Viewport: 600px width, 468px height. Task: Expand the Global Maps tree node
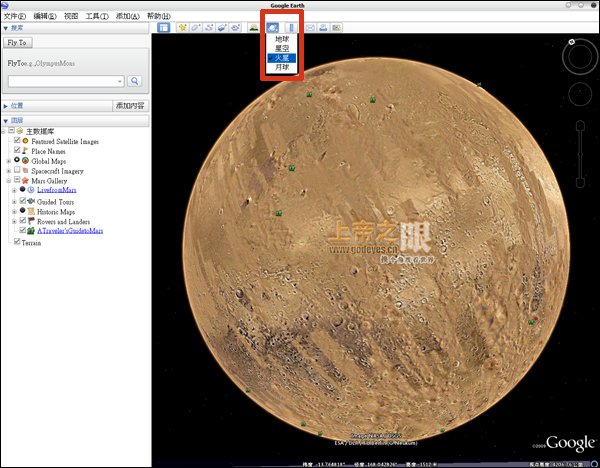9,161
